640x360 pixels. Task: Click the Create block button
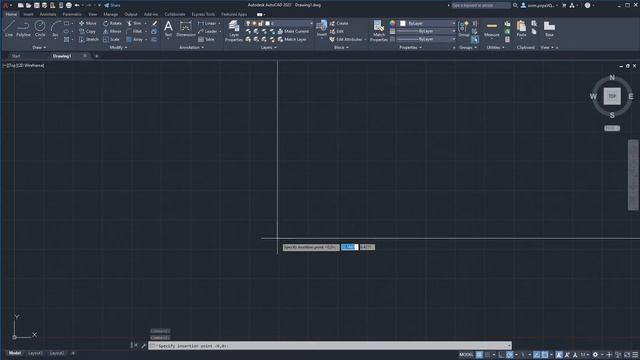339,23
